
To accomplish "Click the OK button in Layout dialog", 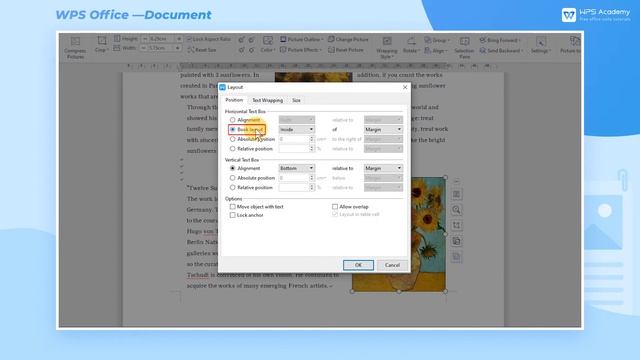I will 358,265.
